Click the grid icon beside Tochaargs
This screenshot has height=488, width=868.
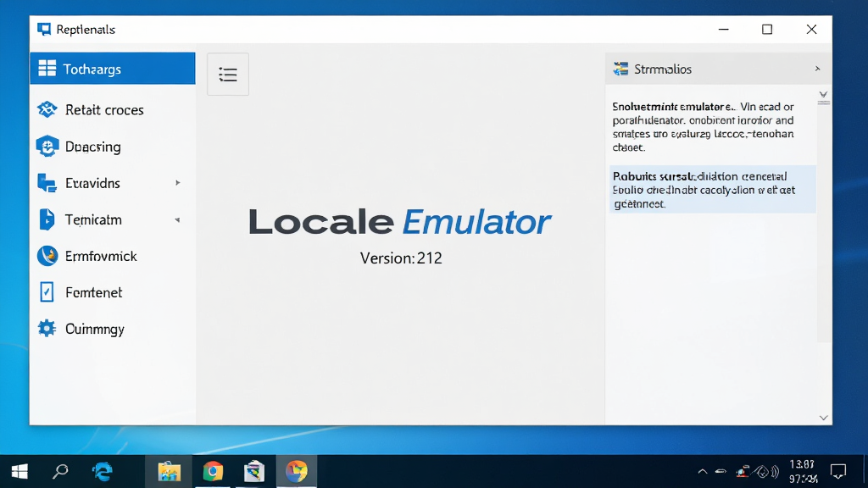[47, 68]
